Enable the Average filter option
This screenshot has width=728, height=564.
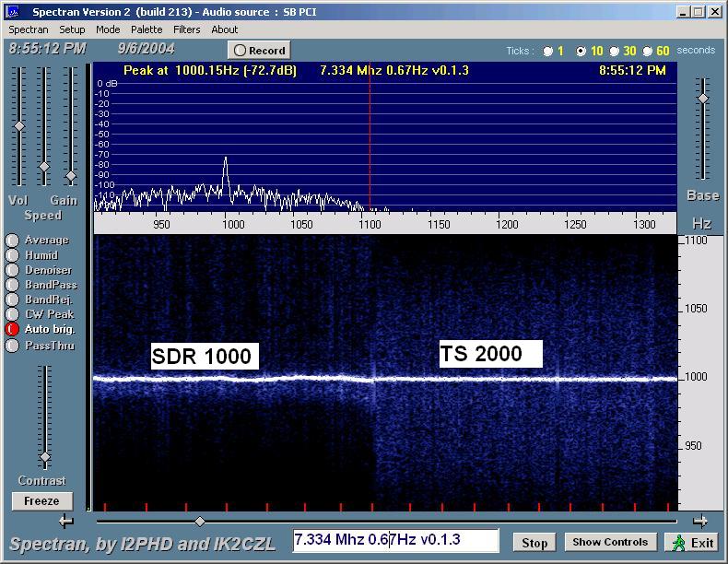click(12, 241)
